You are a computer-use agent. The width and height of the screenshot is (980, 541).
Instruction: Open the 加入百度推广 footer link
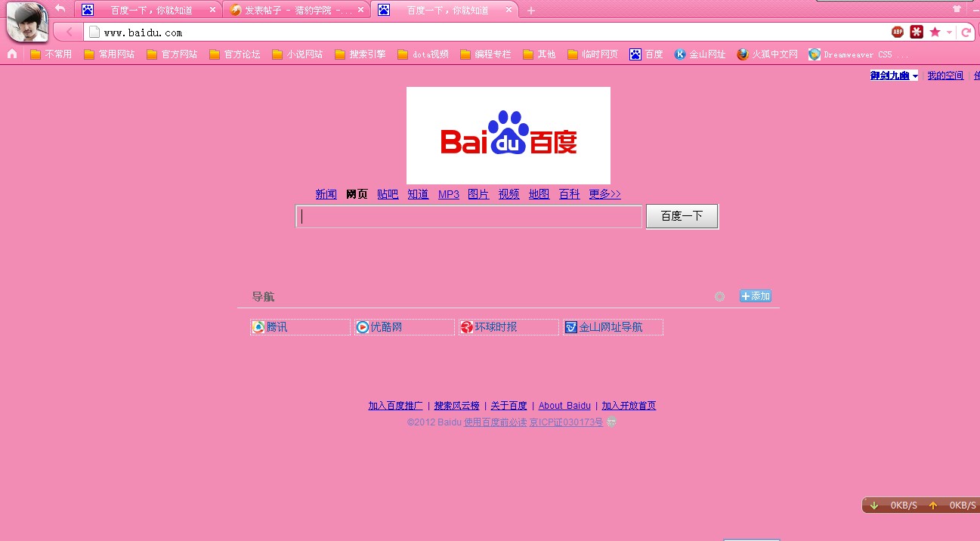click(x=395, y=406)
